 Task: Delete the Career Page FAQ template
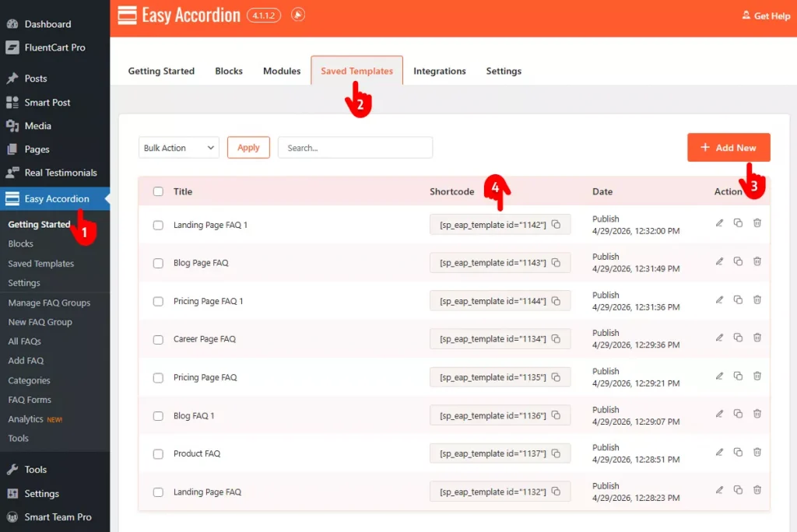pos(757,338)
